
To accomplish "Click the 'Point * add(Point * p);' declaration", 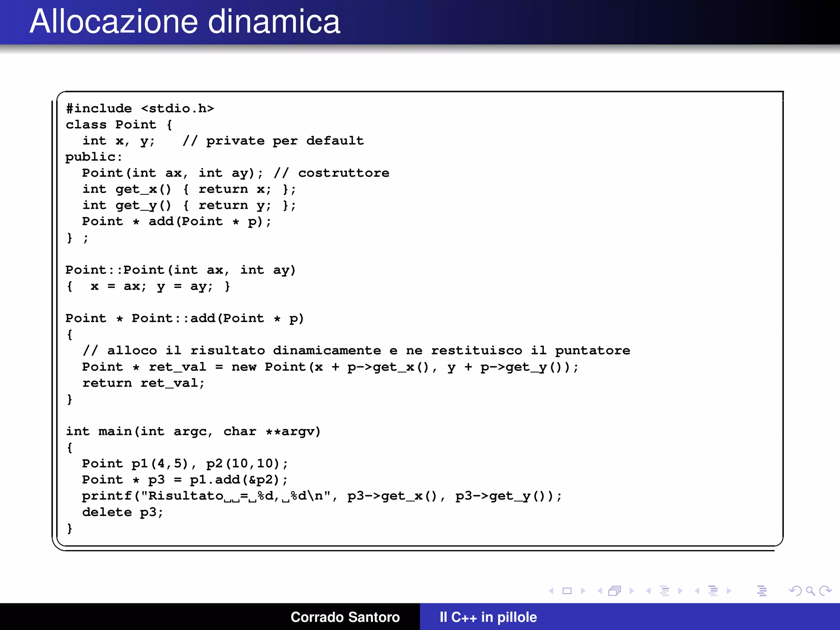I will (176, 221).
